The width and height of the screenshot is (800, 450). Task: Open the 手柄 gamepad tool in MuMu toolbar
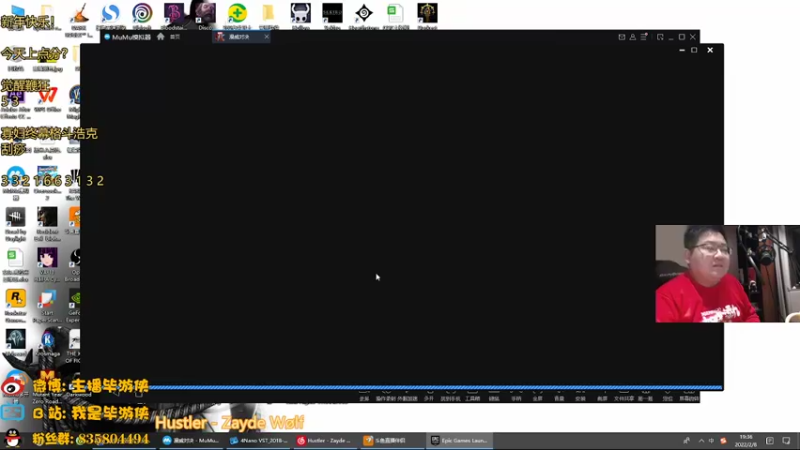pyautogui.click(x=516, y=397)
